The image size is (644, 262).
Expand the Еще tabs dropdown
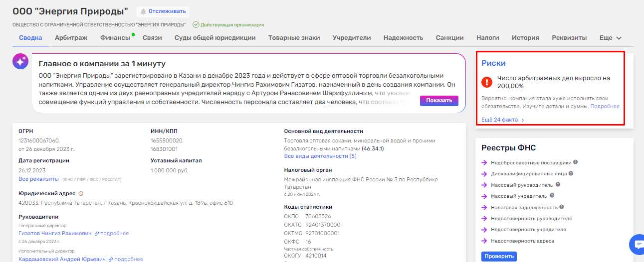610,38
